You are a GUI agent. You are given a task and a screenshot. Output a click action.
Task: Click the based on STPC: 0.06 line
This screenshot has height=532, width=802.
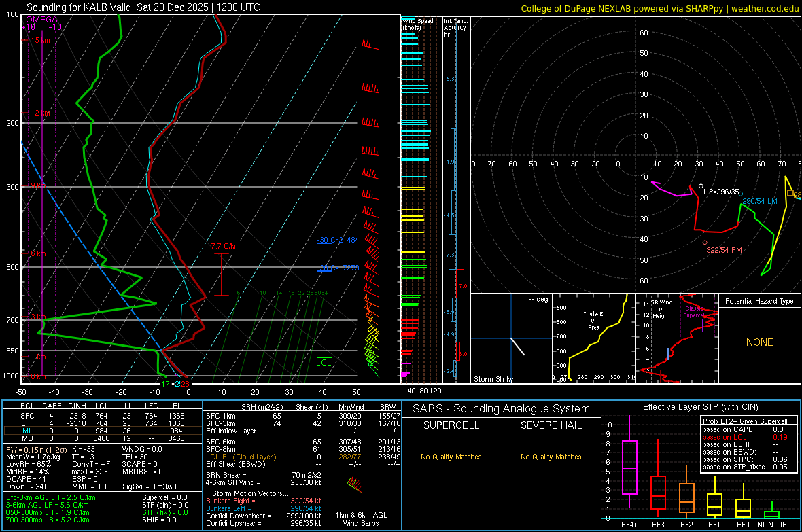pyautogui.click(x=745, y=459)
